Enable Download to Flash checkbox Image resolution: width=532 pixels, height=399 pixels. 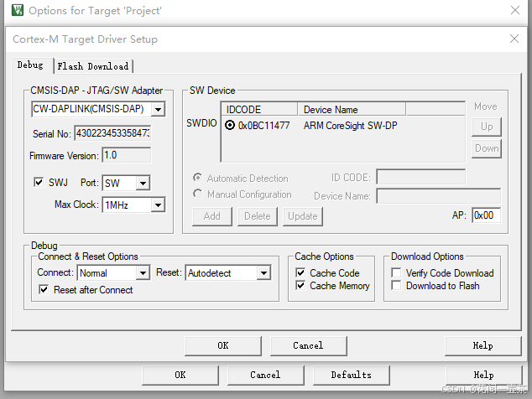[x=396, y=286]
